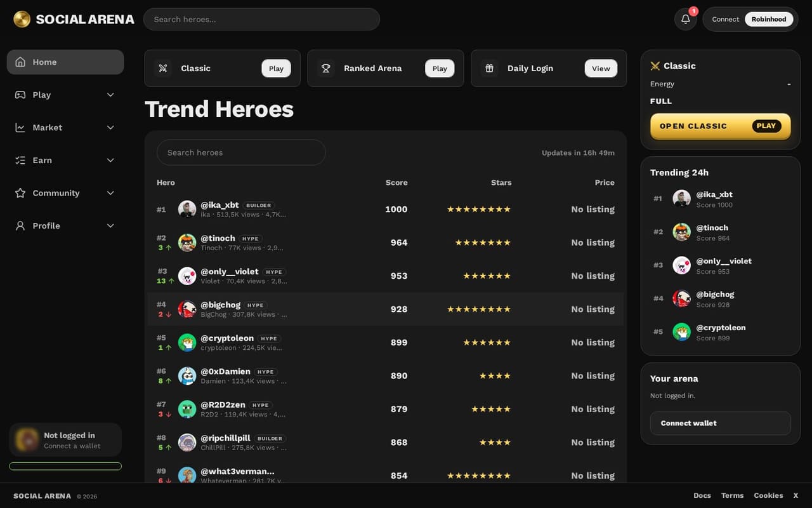Click the @what3verman... hero name
812x508 pixels.
[237, 471]
